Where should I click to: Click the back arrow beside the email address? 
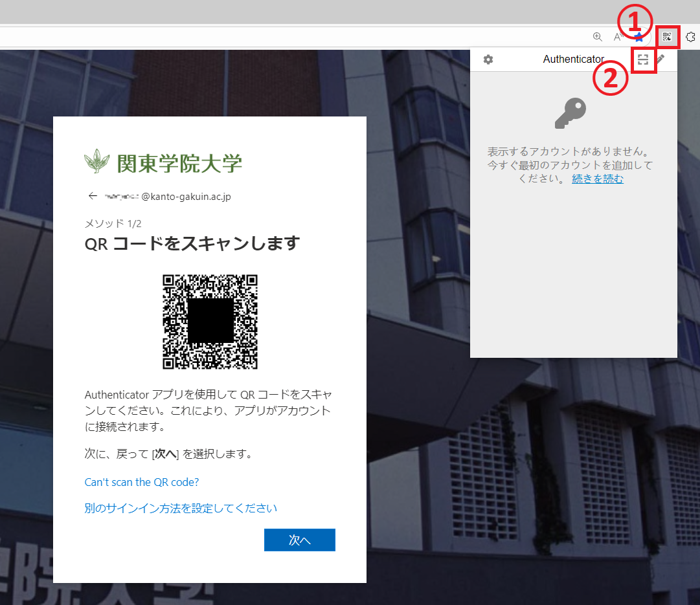click(x=93, y=196)
